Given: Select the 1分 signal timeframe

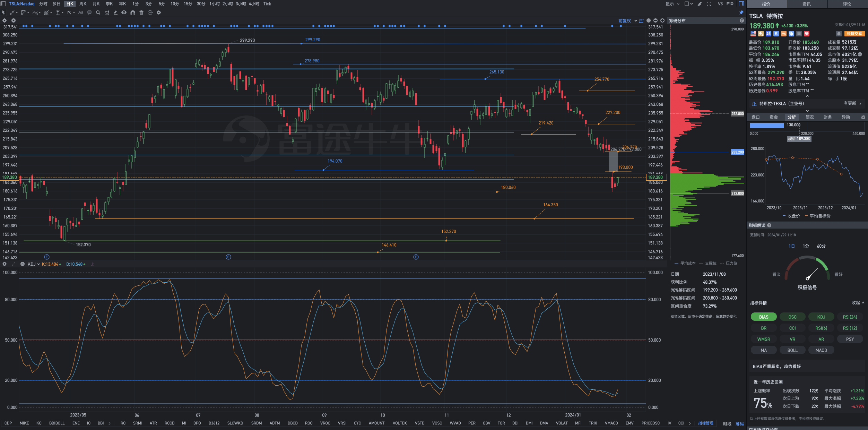Looking at the screenshot, I should [806, 246].
